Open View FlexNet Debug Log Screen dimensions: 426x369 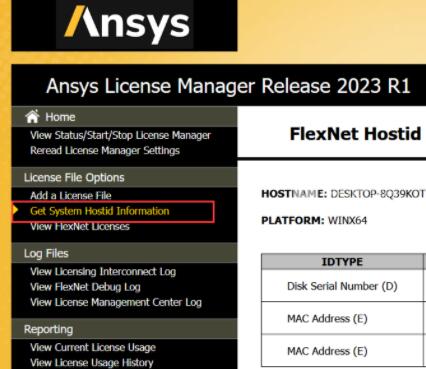pos(85,287)
